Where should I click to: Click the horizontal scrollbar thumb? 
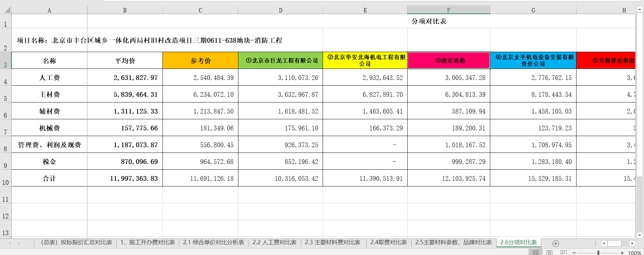[614, 243]
